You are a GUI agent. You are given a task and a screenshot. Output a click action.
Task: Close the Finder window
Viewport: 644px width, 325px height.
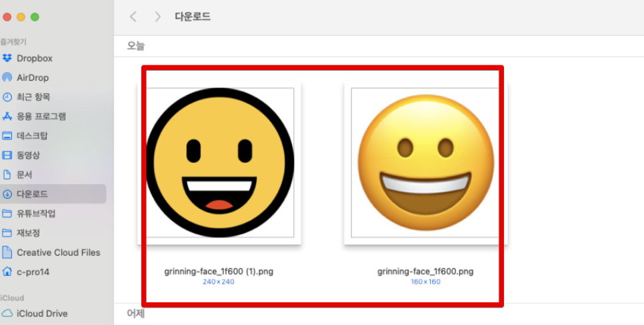[x=7, y=17]
